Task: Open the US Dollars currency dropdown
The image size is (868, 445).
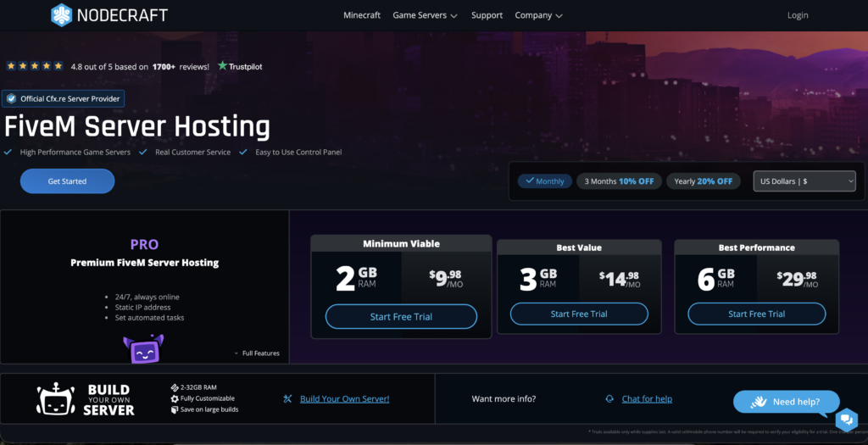Action: pyautogui.click(x=804, y=181)
